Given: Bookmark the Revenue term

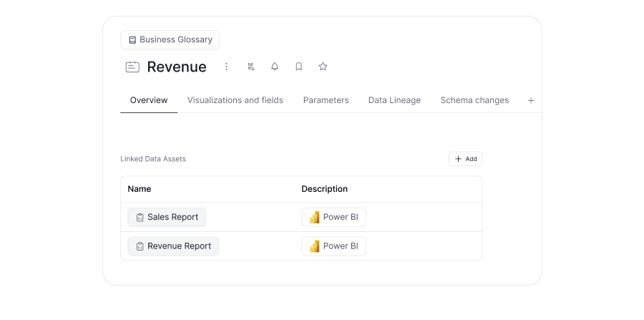Looking at the screenshot, I should [298, 67].
